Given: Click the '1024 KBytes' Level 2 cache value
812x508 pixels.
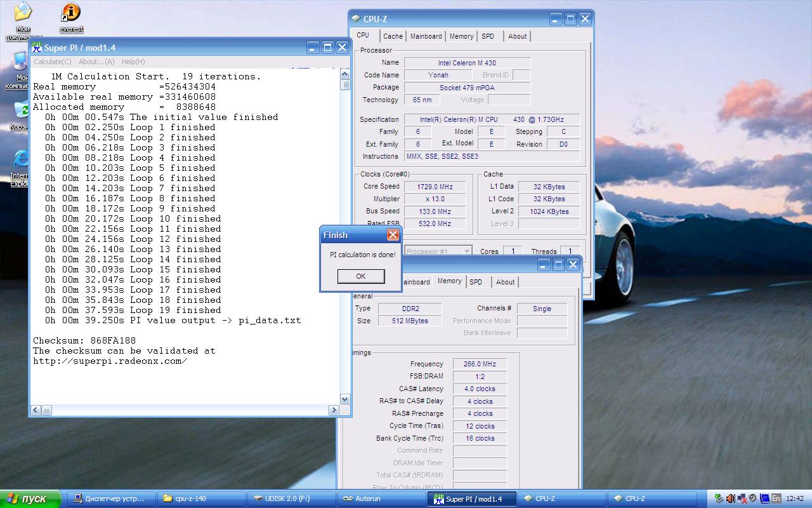Looking at the screenshot, I should [x=549, y=211].
